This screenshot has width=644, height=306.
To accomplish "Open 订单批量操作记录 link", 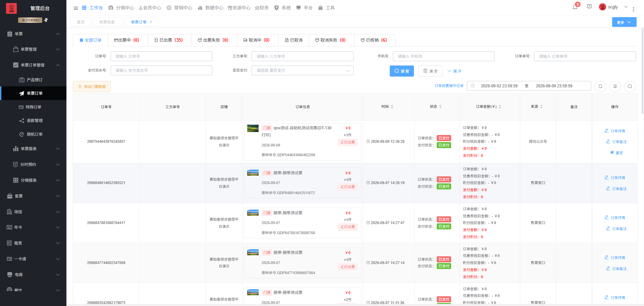I will point(449,86).
